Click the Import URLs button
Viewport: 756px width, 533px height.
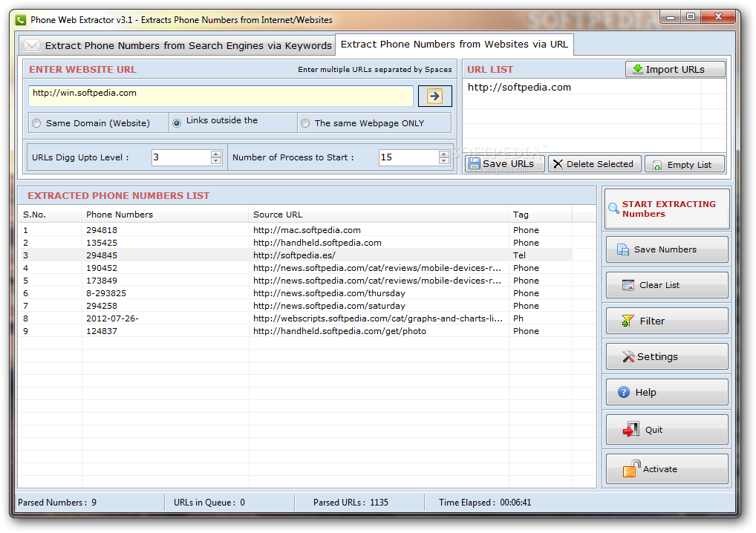tap(676, 69)
